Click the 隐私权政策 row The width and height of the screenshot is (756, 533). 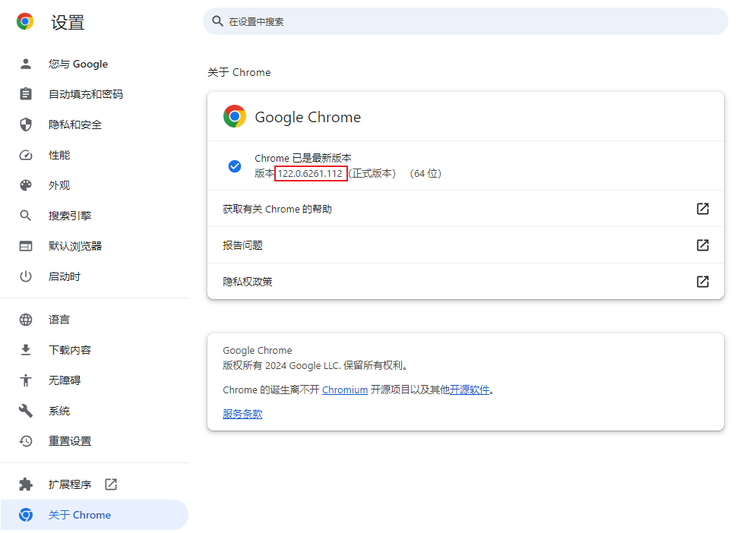tap(465, 282)
